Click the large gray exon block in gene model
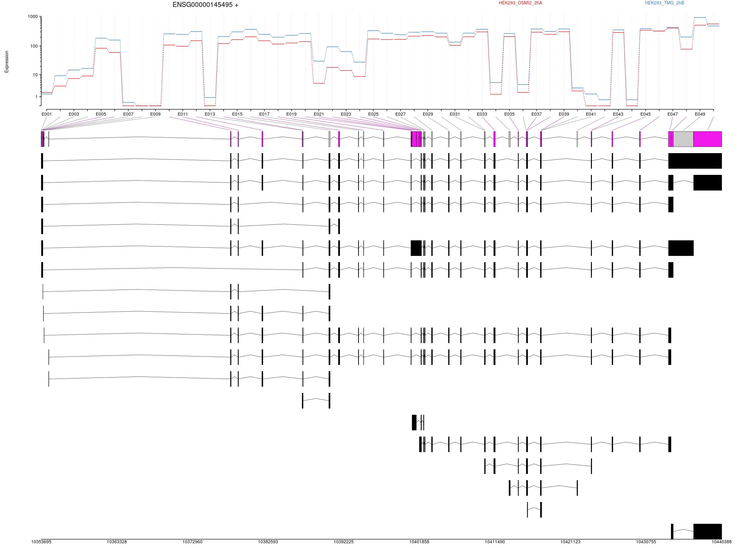The image size is (756, 548). (683, 139)
